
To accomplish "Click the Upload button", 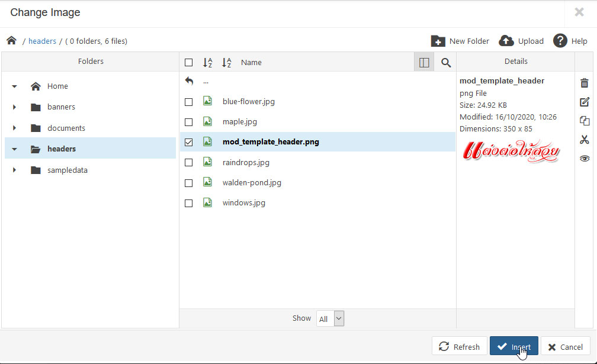I will (x=521, y=41).
